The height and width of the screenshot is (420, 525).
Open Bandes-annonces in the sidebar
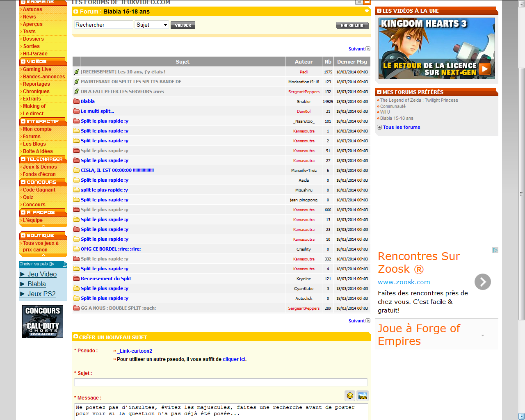pyautogui.click(x=44, y=77)
